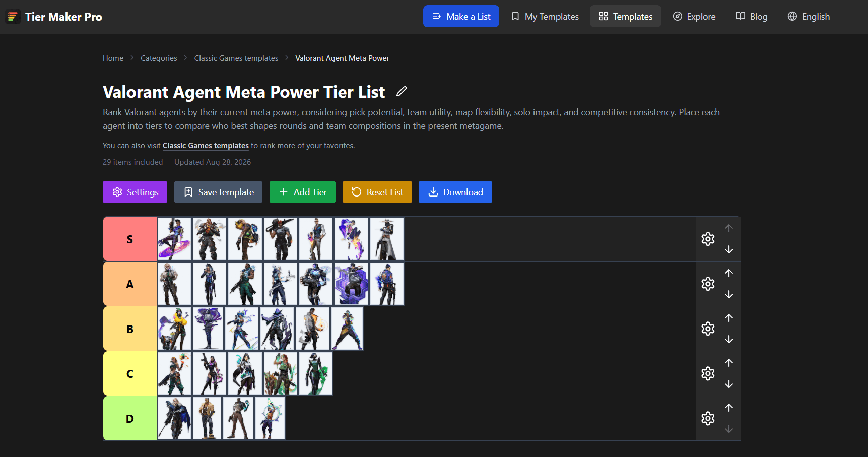This screenshot has height=457, width=868.
Task: Open Classic Games templates in the breadcrumb
Action: [x=236, y=58]
